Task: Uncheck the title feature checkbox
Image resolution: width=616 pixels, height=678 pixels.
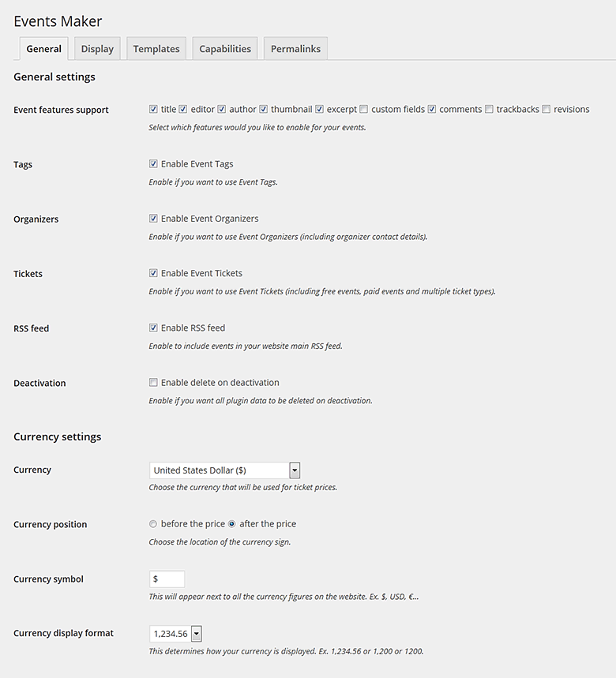Action: (x=153, y=110)
